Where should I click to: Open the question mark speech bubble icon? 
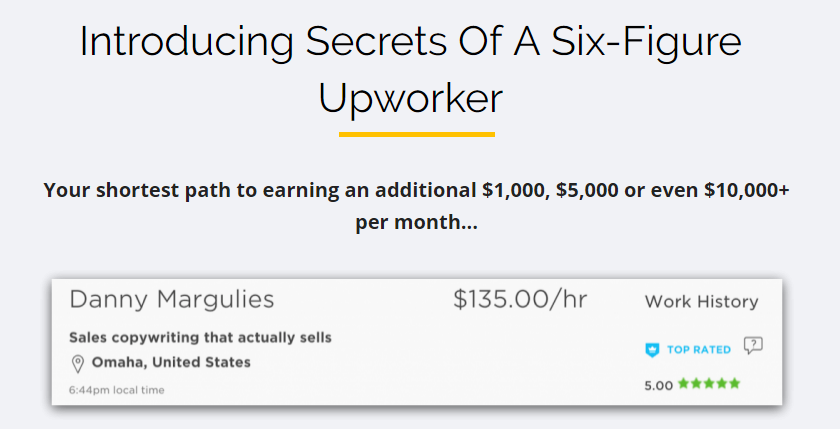click(x=753, y=346)
